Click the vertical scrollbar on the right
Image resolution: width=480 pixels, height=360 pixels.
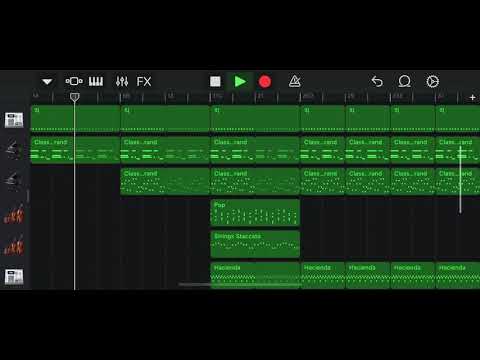(460, 179)
